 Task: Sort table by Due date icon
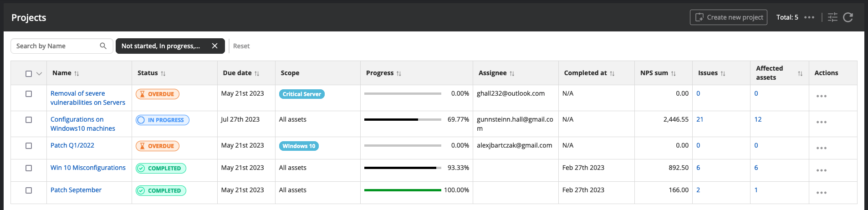[x=257, y=73]
